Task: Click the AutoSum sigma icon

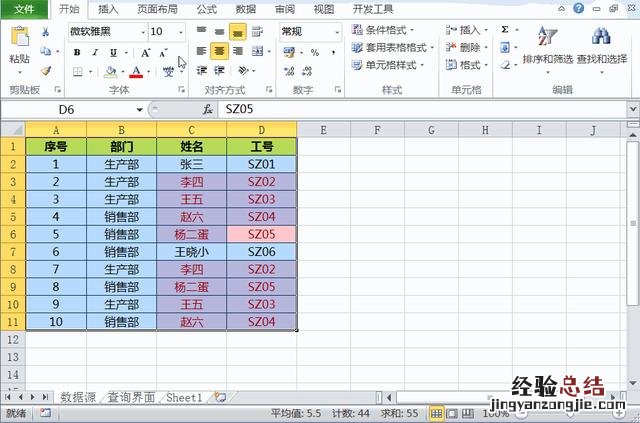Action: [504, 30]
